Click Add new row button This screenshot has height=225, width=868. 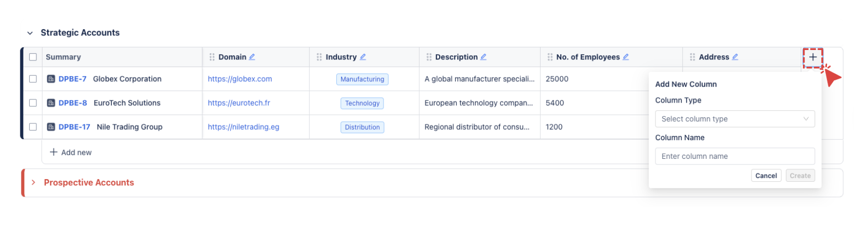71,152
